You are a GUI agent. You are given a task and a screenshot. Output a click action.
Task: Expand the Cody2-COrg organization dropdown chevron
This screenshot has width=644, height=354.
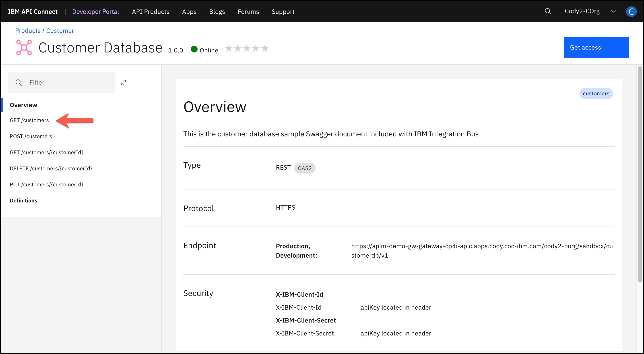pyautogui.click(x=613, y=12)
